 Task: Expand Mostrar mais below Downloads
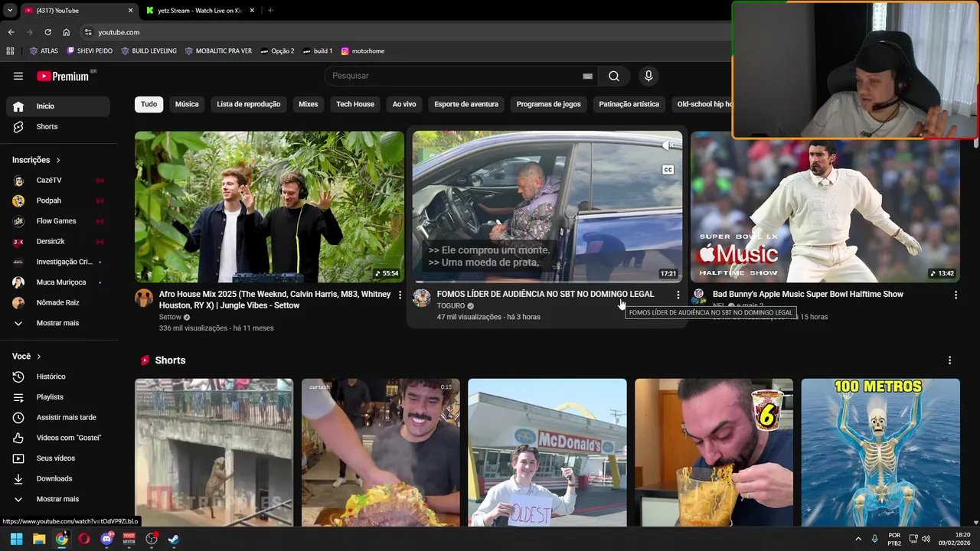[x=58, y=499]
